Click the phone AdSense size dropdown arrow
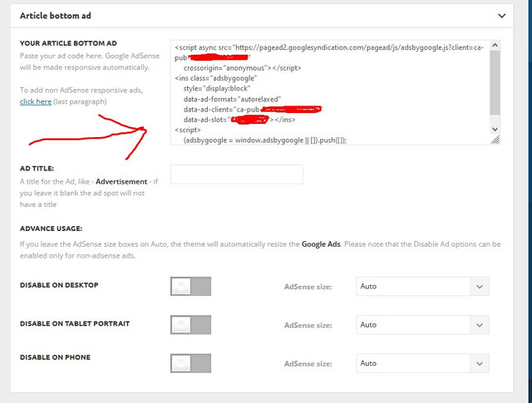This screenshot has height=403, width=532. [480, 364]
